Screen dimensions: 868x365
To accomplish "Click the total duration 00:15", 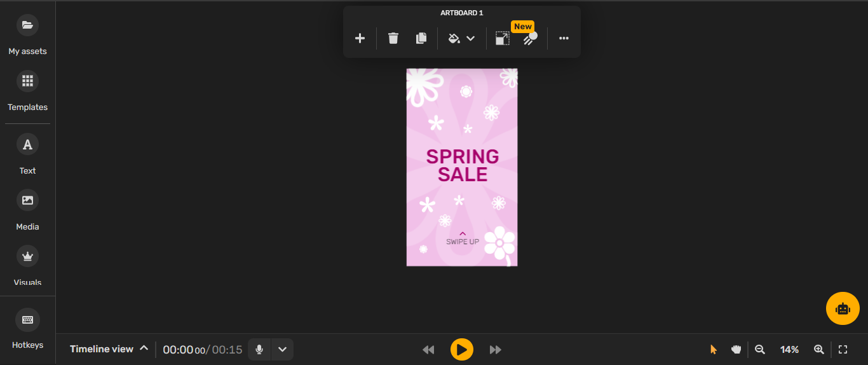I will [227, 350].
